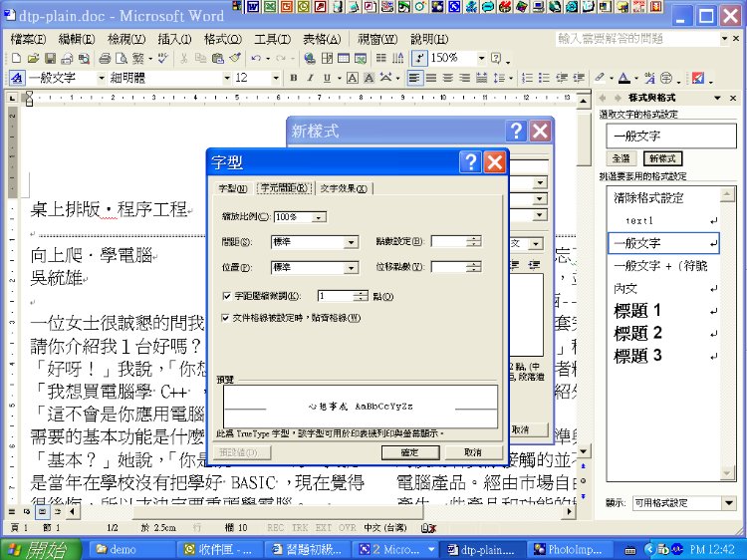Insert a table from toolbar
The width and height of the screenshot is (747, 560).
pyautogui.click(x=344, y=59)
